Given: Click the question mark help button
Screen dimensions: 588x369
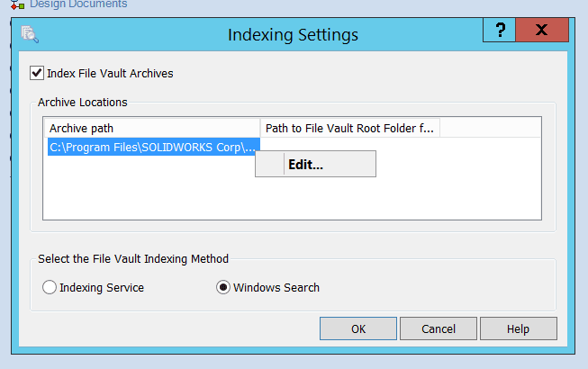Looking at the screenshot, I should point(500,30).
